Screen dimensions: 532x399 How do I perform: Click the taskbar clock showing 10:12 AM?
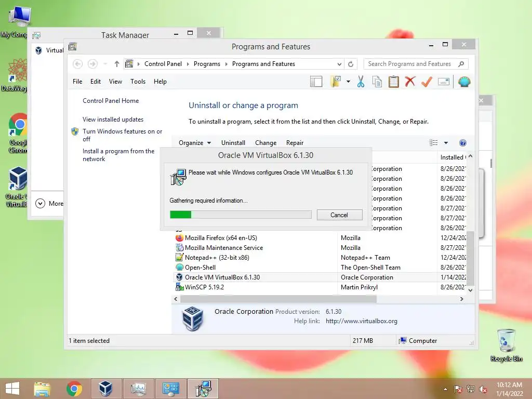click(x=509, y=389)
